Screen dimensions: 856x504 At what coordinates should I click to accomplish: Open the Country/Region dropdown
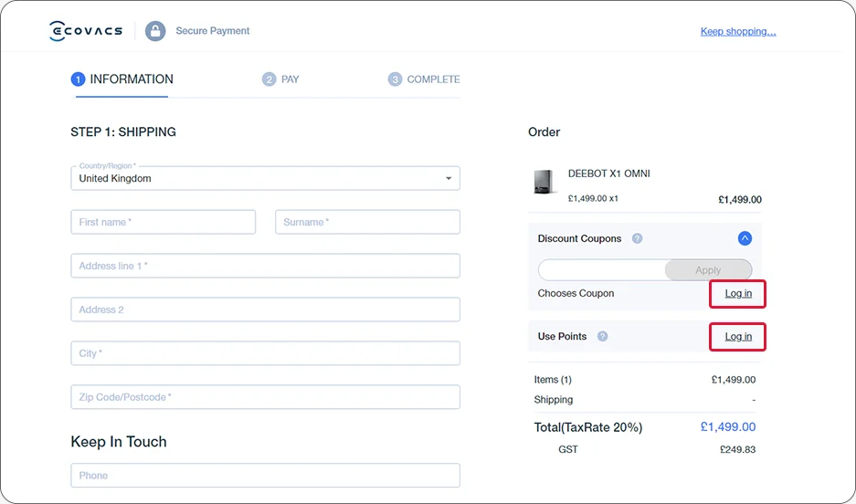pos(265,178)
